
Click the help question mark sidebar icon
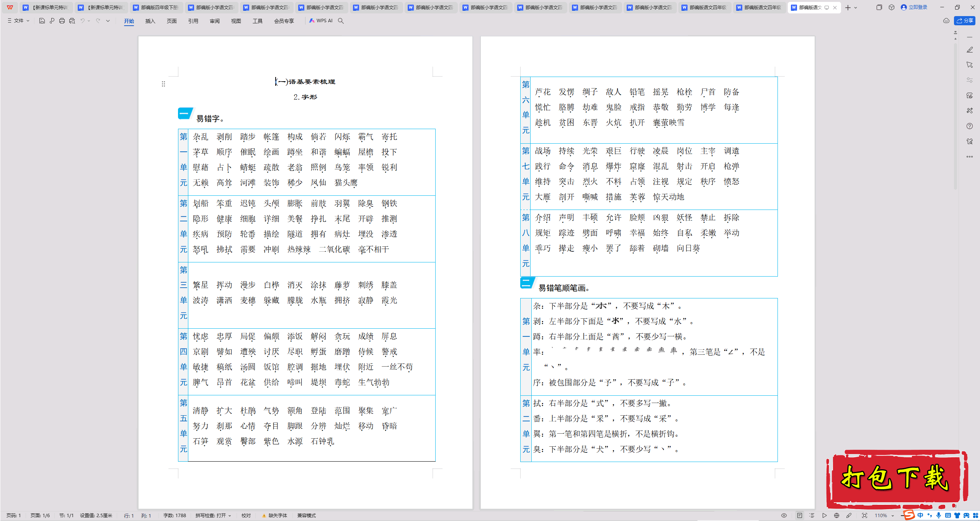970,126
